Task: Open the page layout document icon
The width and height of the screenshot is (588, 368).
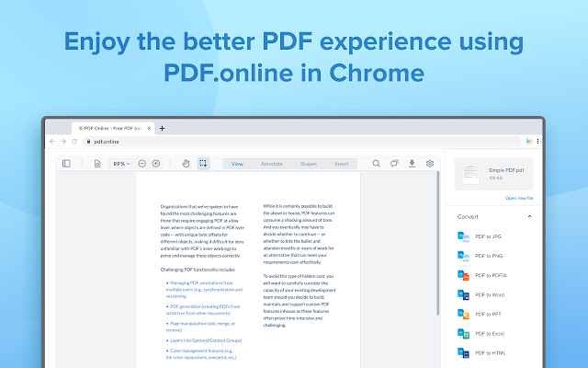Action: tap(97, 164)
